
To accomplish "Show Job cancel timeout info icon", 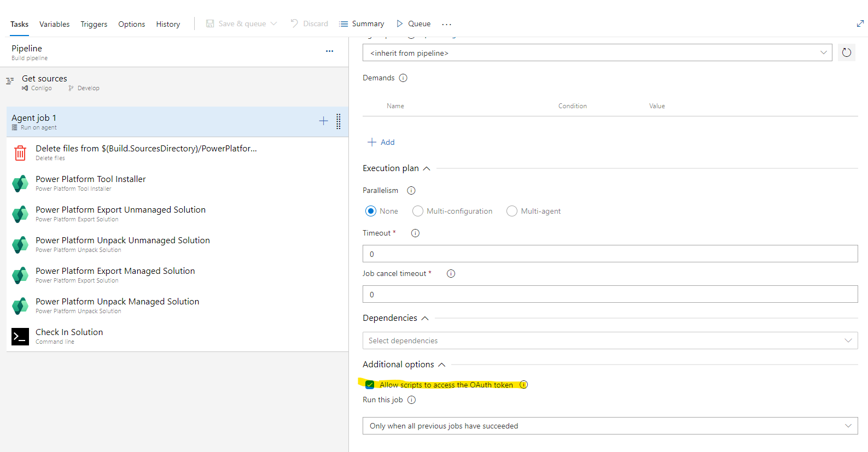I will click(x=451, y=273).
